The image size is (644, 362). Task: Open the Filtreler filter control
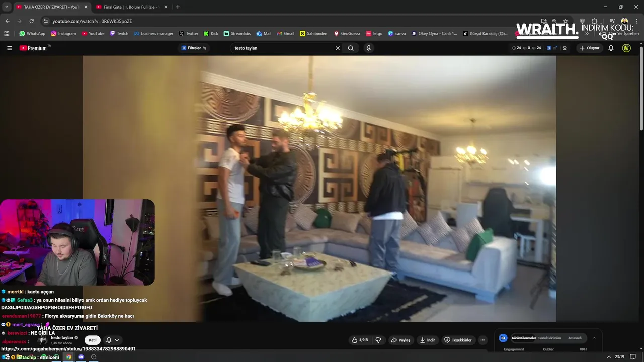pyautogui.click(x=194, y=48)
